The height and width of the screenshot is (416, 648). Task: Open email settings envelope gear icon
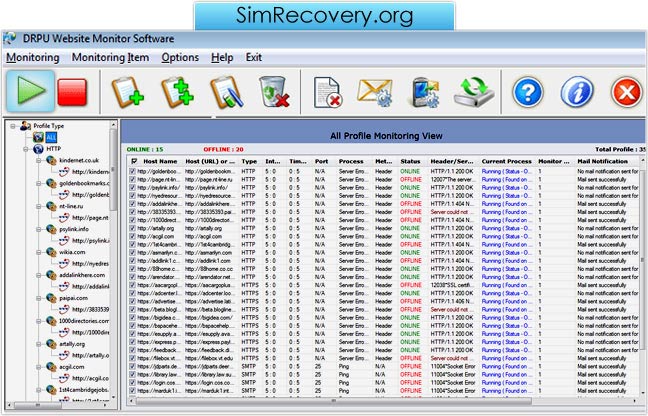click(x=375, y=93)
